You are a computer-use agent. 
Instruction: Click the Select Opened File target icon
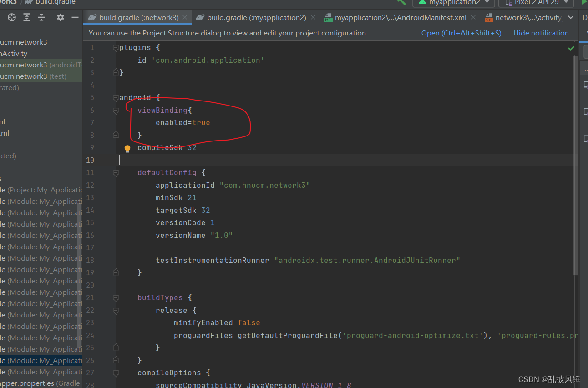pos(12,17)
